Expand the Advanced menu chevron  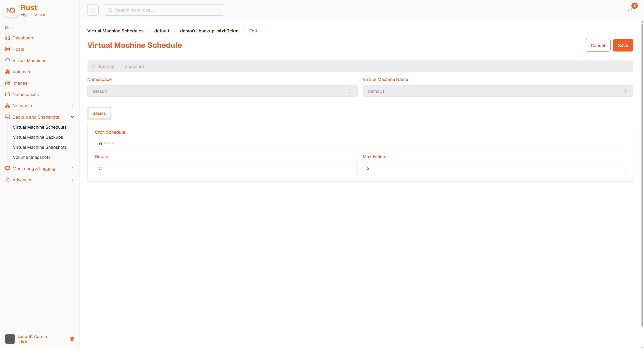click(x=72, y=180)
